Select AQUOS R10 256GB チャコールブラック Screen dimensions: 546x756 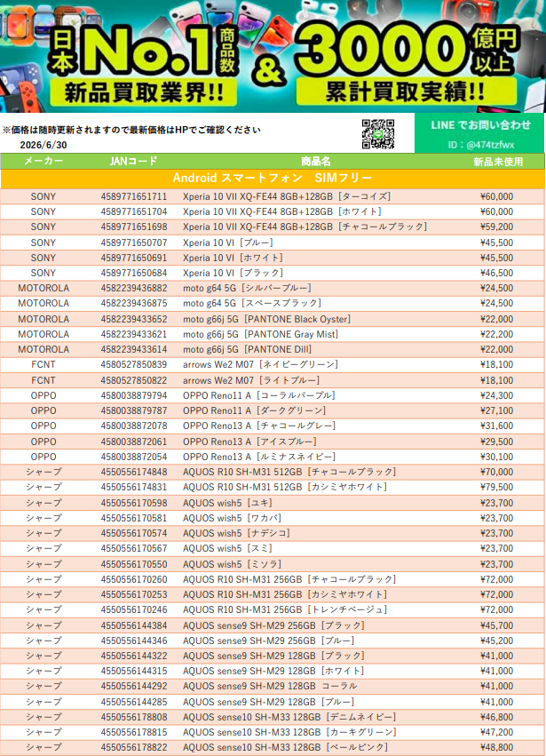289,579
